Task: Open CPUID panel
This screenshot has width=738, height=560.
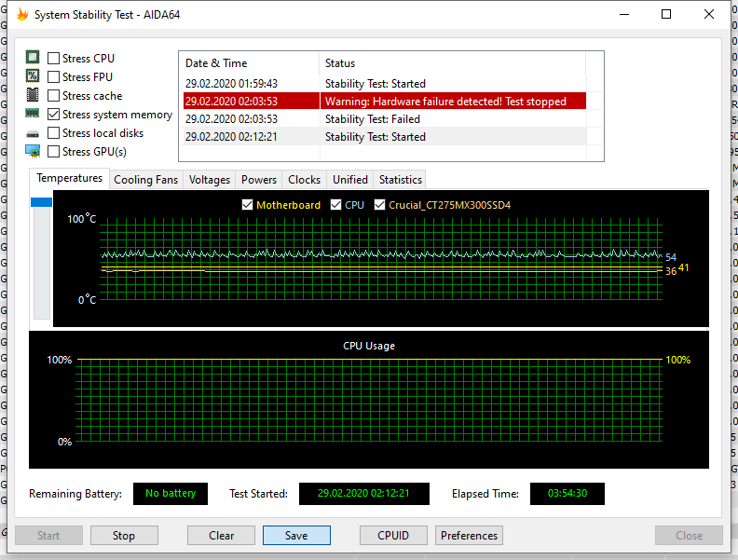Action: (x=393, y=536)
